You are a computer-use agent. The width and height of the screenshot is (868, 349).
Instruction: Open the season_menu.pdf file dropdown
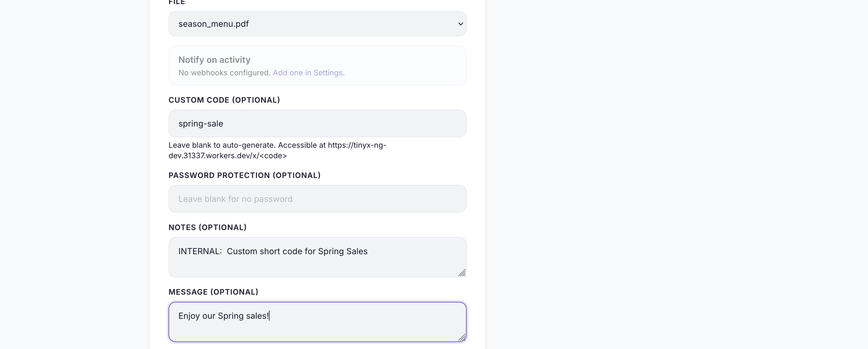tap(317, 24)
